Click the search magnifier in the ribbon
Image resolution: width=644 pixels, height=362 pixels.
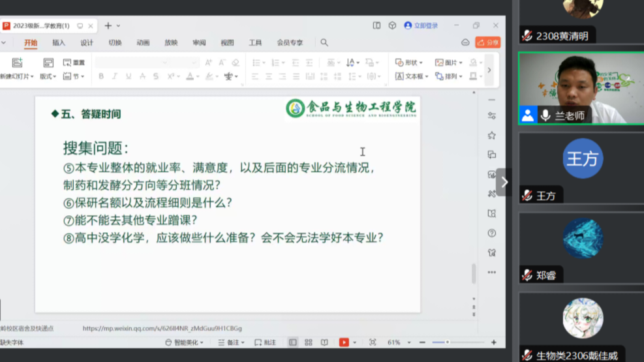tap(324, 42)
